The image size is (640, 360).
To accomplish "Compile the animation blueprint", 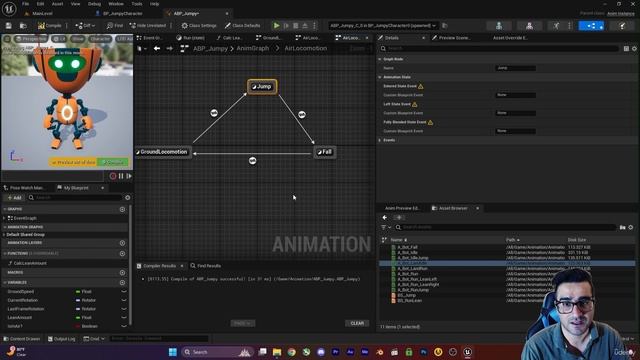I will [x=49, y=26].
